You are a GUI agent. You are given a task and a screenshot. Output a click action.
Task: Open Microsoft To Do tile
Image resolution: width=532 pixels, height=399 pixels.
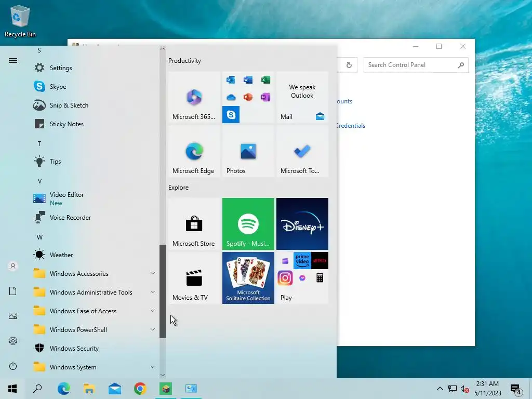coord(302,151)
